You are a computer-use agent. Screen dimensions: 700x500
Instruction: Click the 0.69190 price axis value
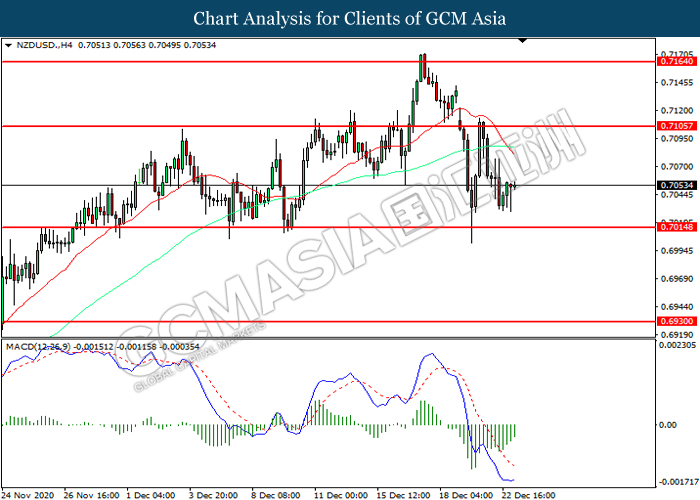pyautogui.click(x=677, y=335)
